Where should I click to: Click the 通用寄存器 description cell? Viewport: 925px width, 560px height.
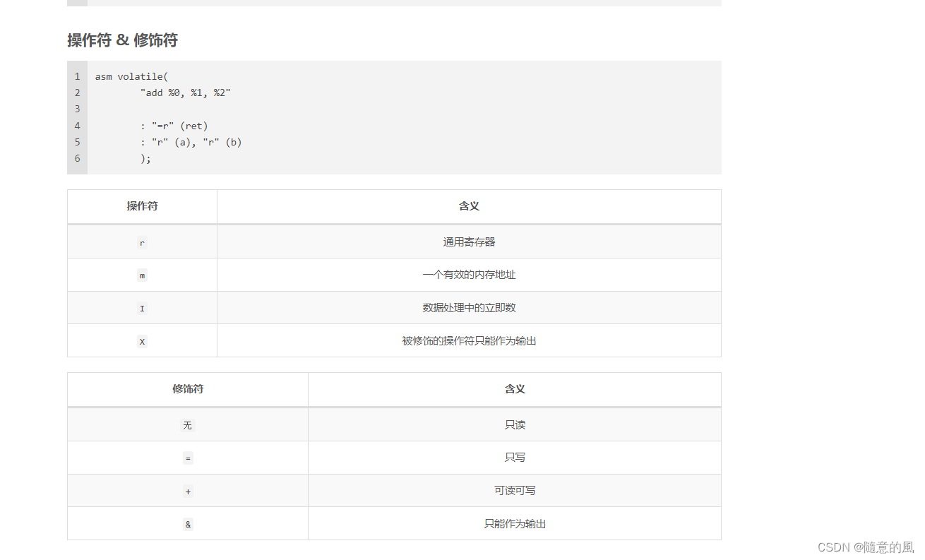tap(468, 242)
